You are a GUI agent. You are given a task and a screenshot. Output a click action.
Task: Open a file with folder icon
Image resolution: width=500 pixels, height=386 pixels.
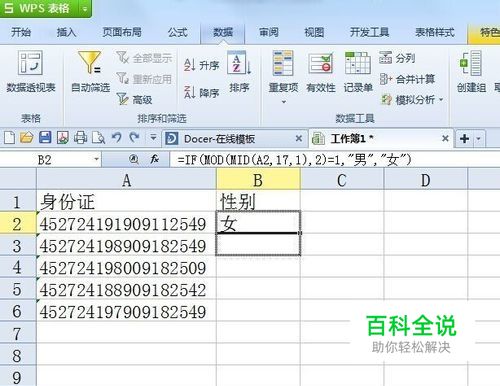[x=27, y=138]
